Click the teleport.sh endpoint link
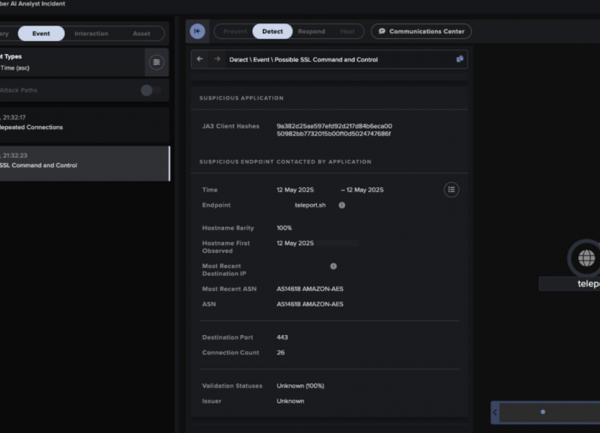The image size is (600, 433). (x=310, y=205)
